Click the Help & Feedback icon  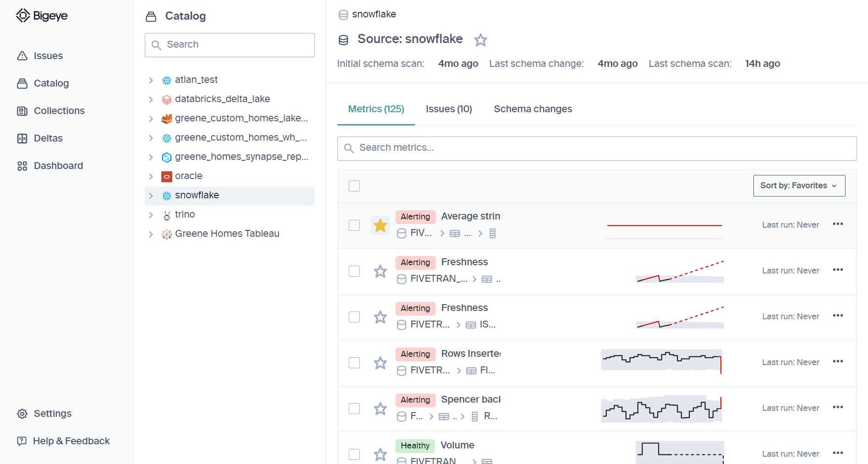[22, 441]
